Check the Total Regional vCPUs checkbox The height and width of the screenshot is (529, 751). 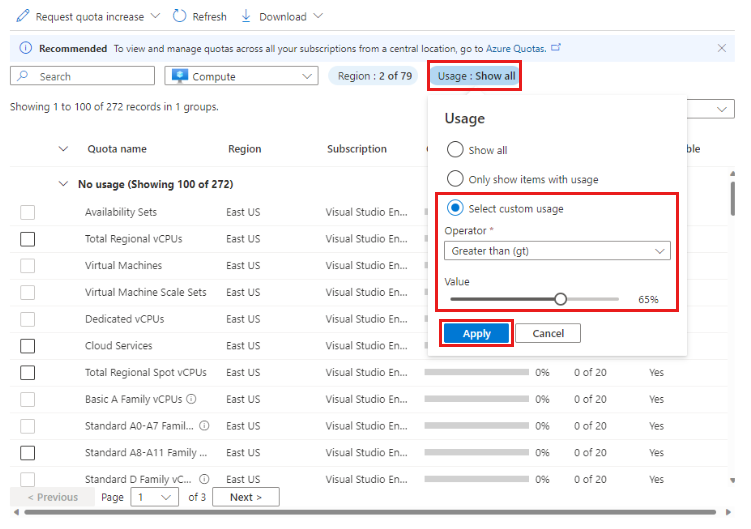pos(28,239)
